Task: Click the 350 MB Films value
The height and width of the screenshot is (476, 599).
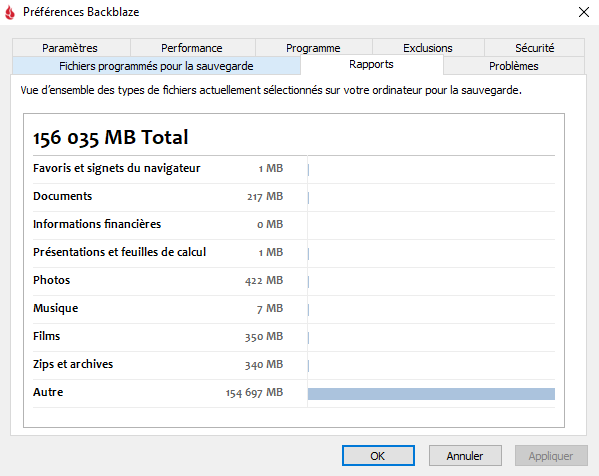Action: pos(264,337)
